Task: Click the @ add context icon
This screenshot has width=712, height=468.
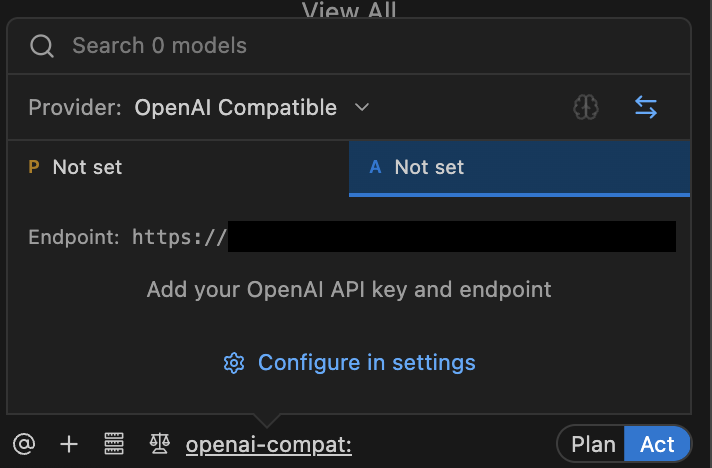Action: [23, 444]
